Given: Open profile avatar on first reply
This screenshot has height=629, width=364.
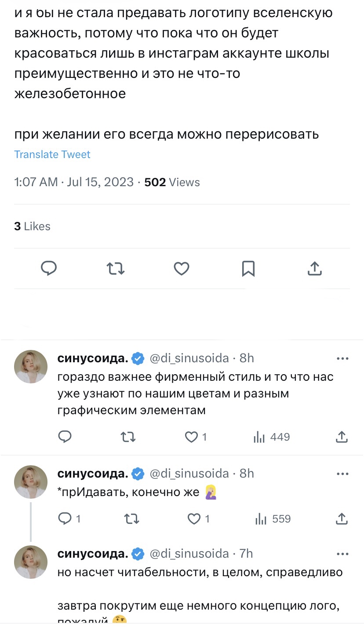Looking at the screenshot, I should pyautogui.click(x=31, y=367).
